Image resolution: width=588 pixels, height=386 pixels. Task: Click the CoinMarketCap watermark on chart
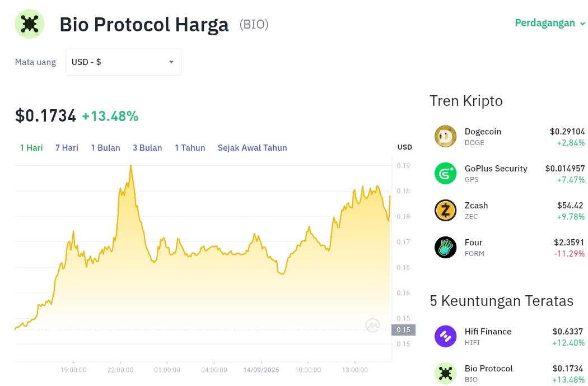(x=373, y=325)
